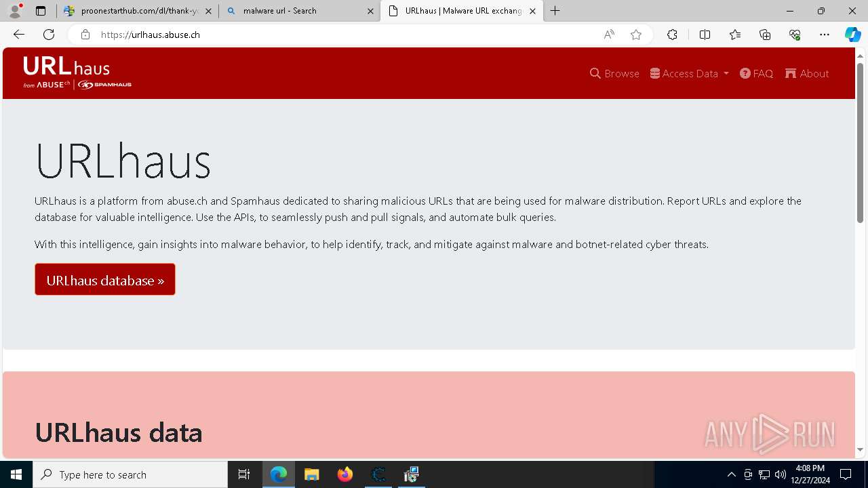
Task: Add this page to favorites
Action: [636, 35]
